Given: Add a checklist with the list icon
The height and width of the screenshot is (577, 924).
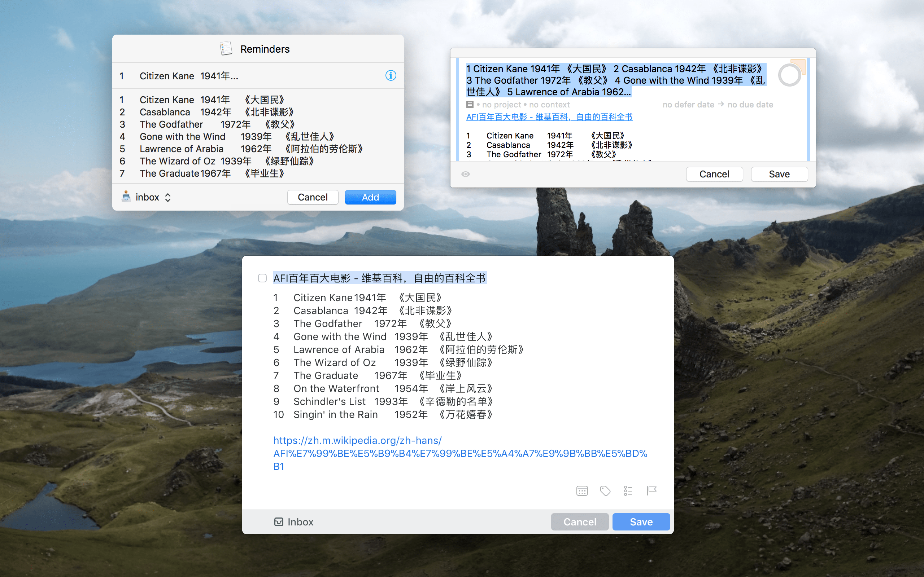Looking at the screenshot, I should [628, 490].
